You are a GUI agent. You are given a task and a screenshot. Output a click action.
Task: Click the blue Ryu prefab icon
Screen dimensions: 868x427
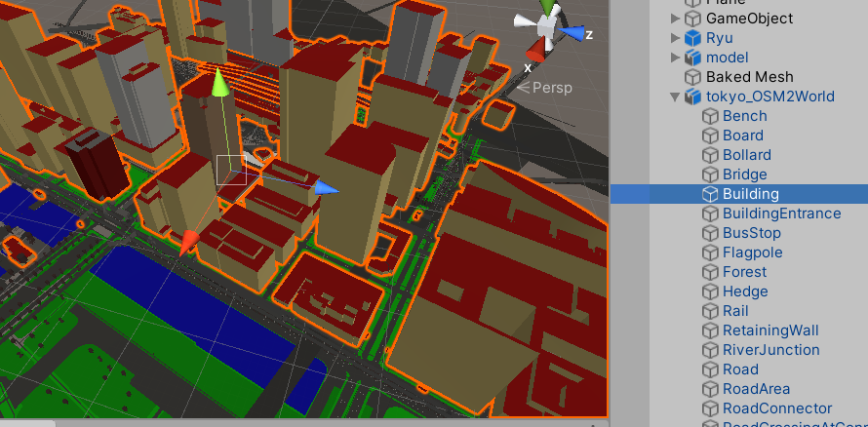coord(692,38)
